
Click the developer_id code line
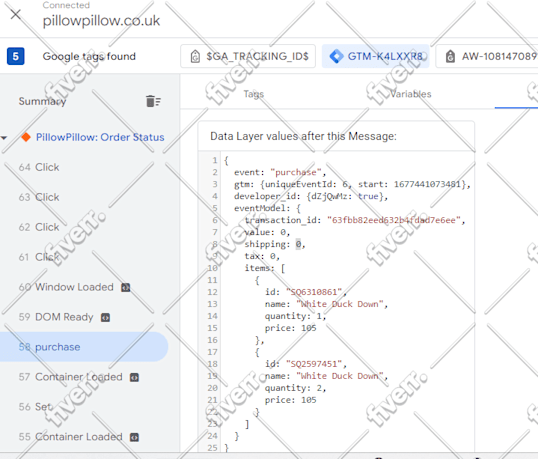[311, 196]
